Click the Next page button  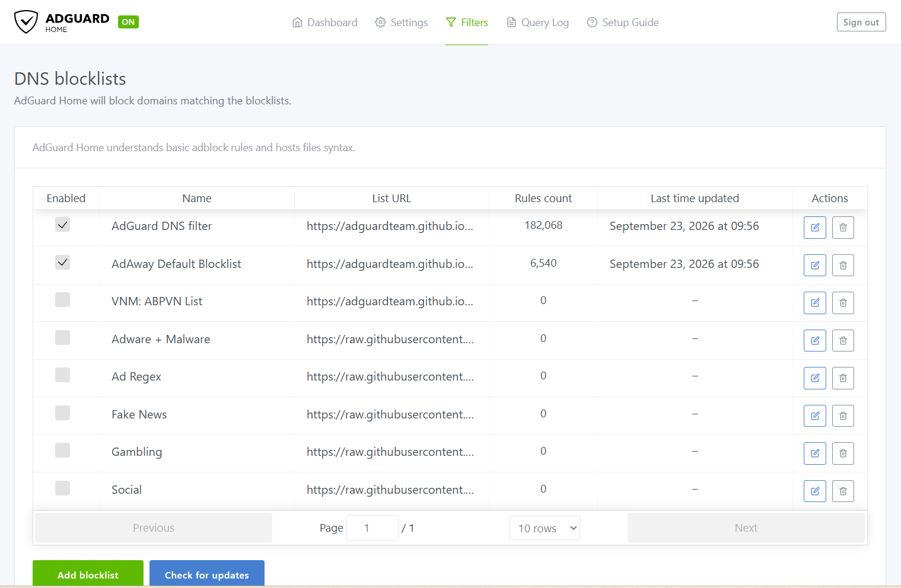point(746,528)
